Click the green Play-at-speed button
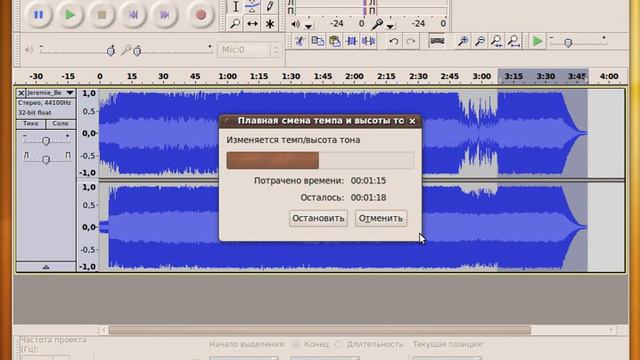The width and height of the screenshot is (640, 360). point(538,41)
